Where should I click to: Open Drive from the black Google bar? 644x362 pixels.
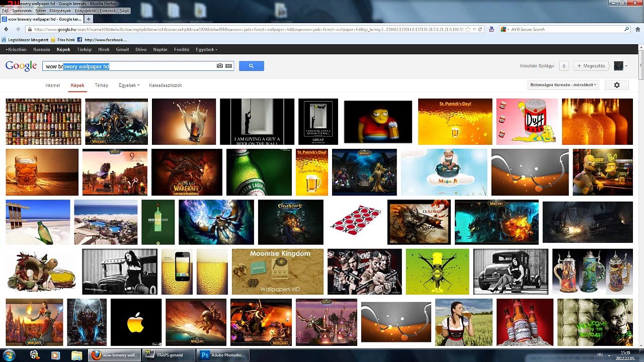(141, 49)
